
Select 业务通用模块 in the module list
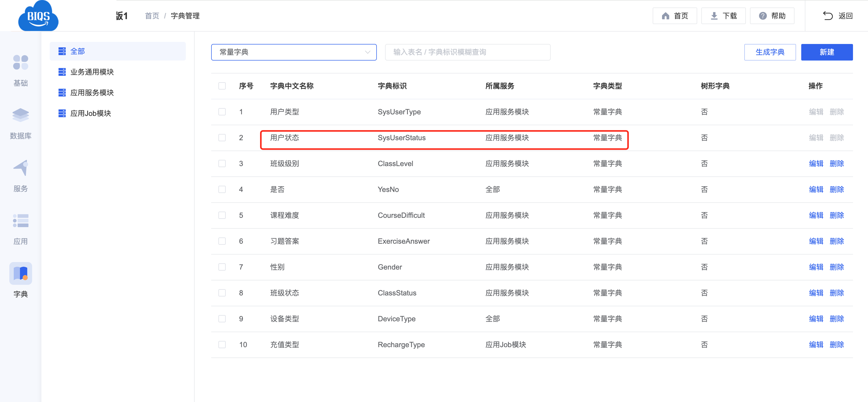[117, 72]
